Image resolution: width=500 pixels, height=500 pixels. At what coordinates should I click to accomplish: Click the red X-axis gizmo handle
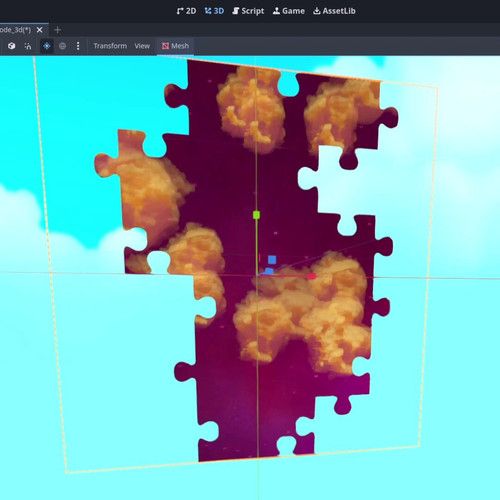pyautogui.click(x=312, y=276)
